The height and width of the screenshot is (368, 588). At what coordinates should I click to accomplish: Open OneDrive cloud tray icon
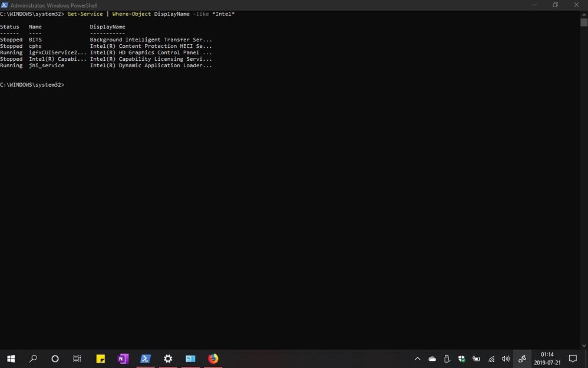click(x=432, y=359)
